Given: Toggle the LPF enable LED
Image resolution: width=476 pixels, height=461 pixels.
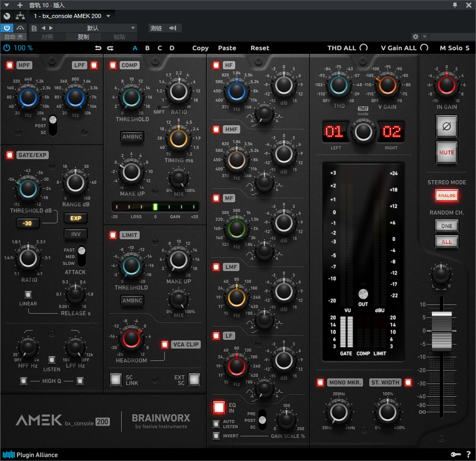Looking at the screenshot, I should coord(94,65).
